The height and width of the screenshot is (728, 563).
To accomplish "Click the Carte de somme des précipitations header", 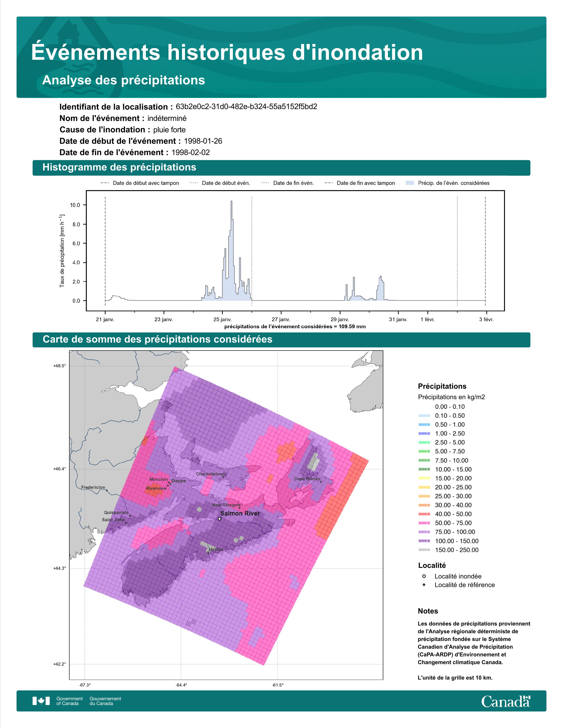I will (281, 339).
